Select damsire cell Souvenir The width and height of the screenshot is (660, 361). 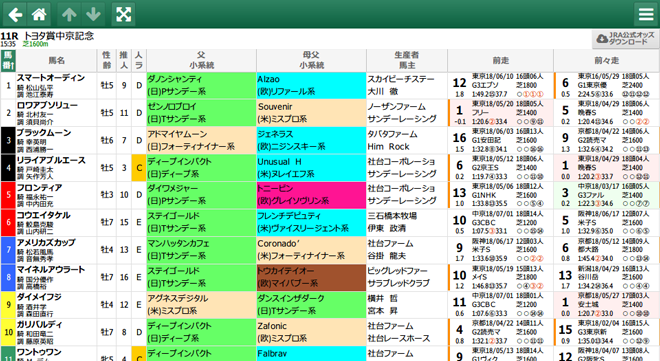coord(311,113)
